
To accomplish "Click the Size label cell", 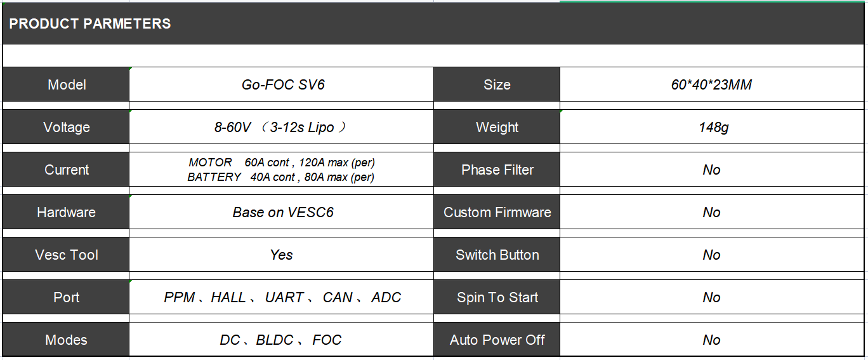I will point(497,85).
